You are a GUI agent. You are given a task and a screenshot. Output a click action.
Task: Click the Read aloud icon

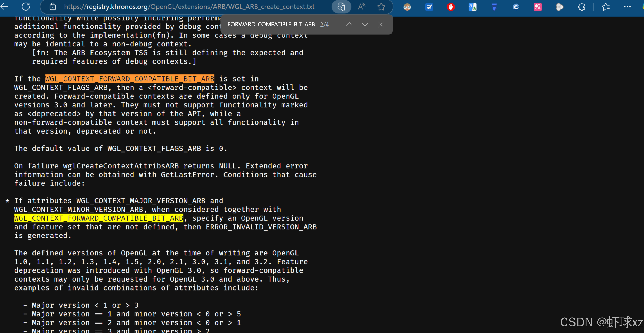click(361, 7)
